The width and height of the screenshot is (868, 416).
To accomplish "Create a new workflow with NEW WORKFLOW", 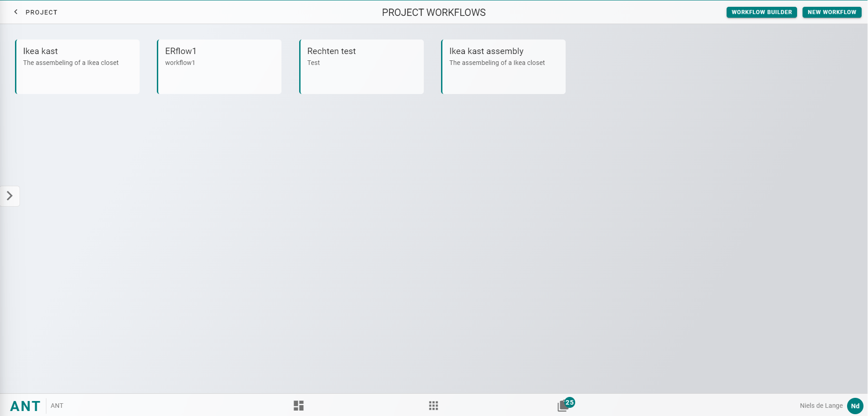I will [x=831, y=12].
